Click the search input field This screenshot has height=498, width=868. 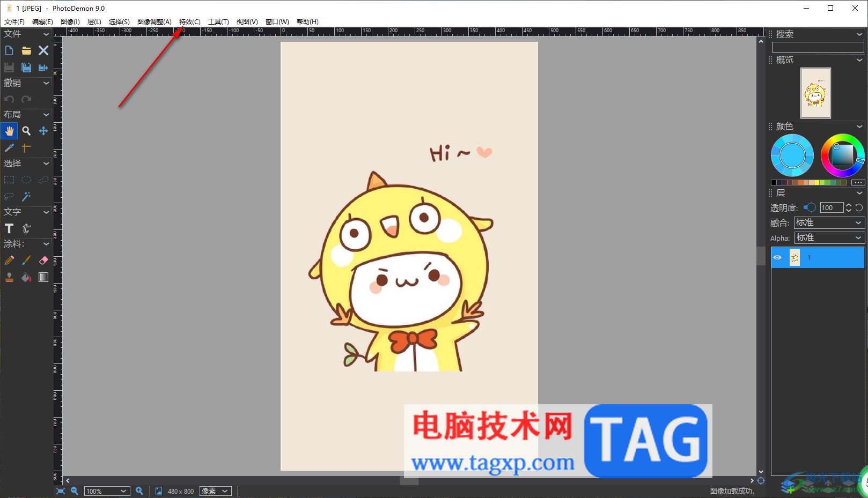[x=818, y=47]
